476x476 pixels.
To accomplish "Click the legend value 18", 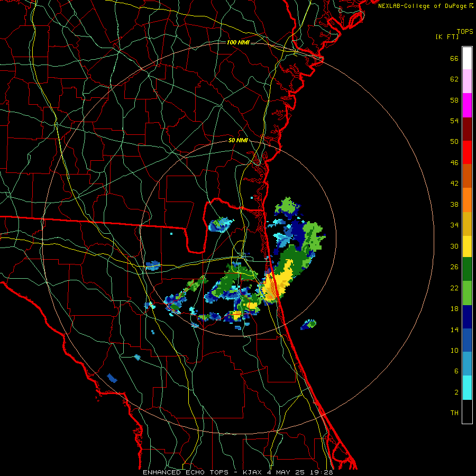I will pos(454,309).
